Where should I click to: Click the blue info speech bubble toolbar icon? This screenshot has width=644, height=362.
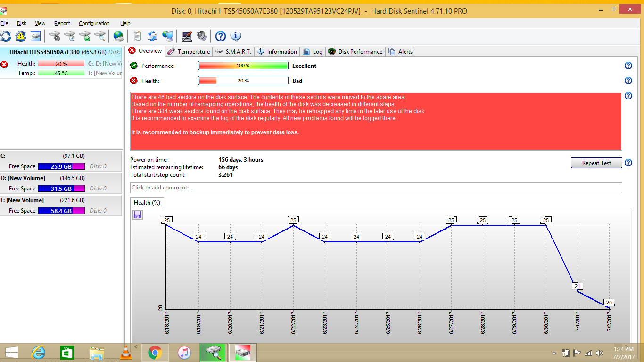(x=236, y=36)
